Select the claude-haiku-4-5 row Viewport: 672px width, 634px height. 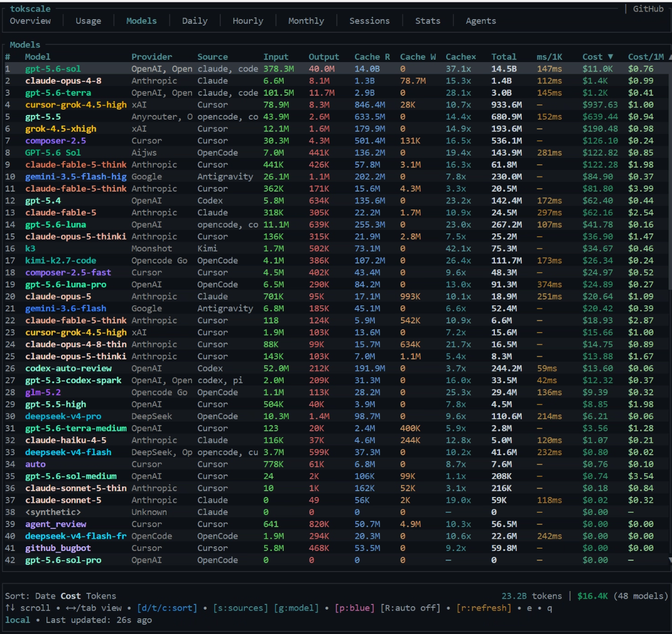(x=335, y=440)
